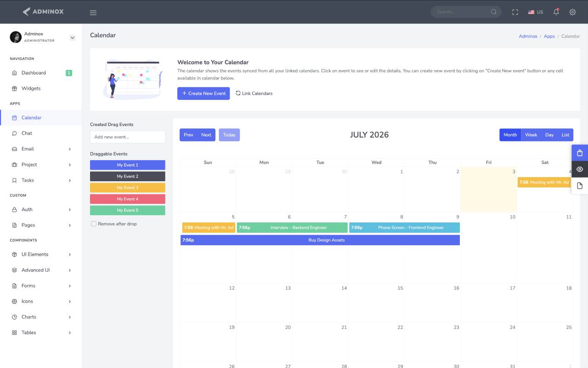Check Remove after drop checkbox
This screenshot has width=588, height=368.
click(x=94, y=224)
